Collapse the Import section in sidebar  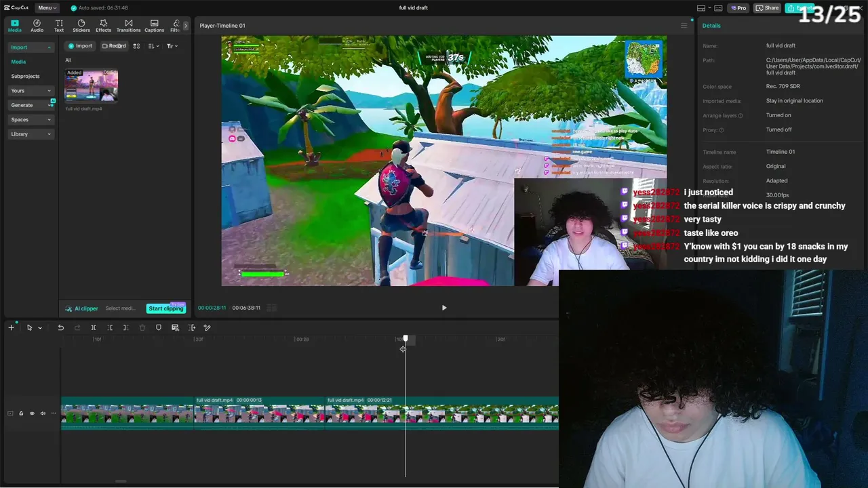coord(31,47)
